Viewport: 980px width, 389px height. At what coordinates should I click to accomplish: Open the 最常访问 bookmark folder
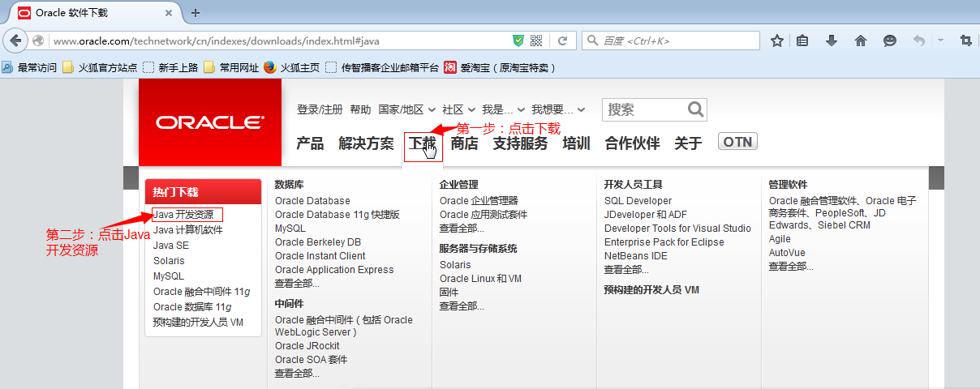pyautogui.click(x=29, y=68)
